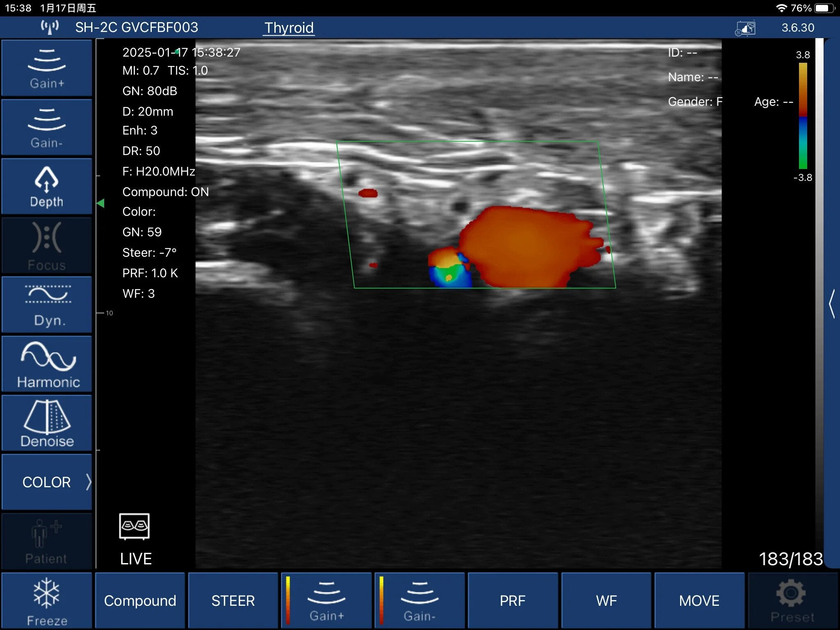Expand the COLOR mode menu arrow

[x=88, y=482]
